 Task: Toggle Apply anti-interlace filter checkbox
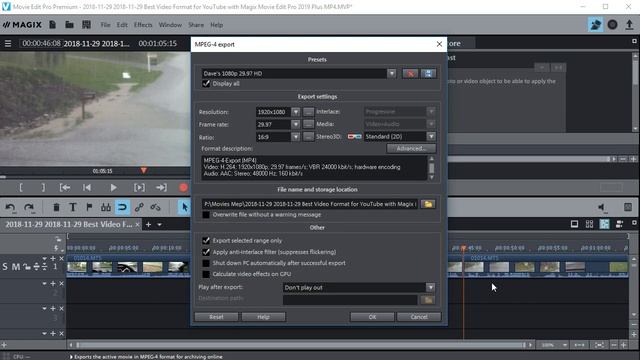click(206, 252)
